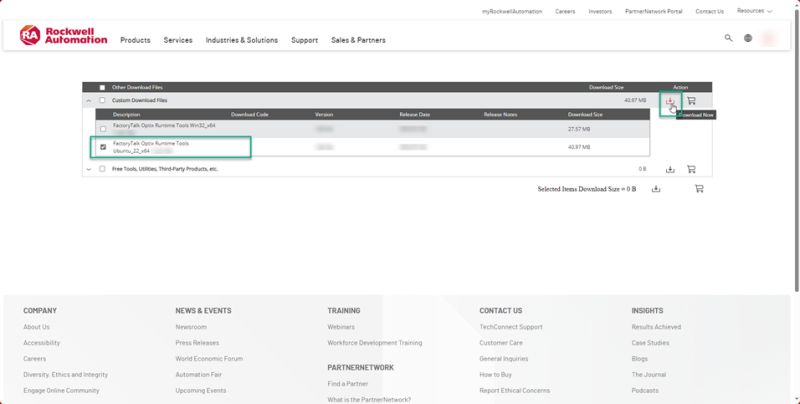Open the Industries & Solutions menu
The width and height of the screenshot is (800, 404).
(x=242, y=40)
